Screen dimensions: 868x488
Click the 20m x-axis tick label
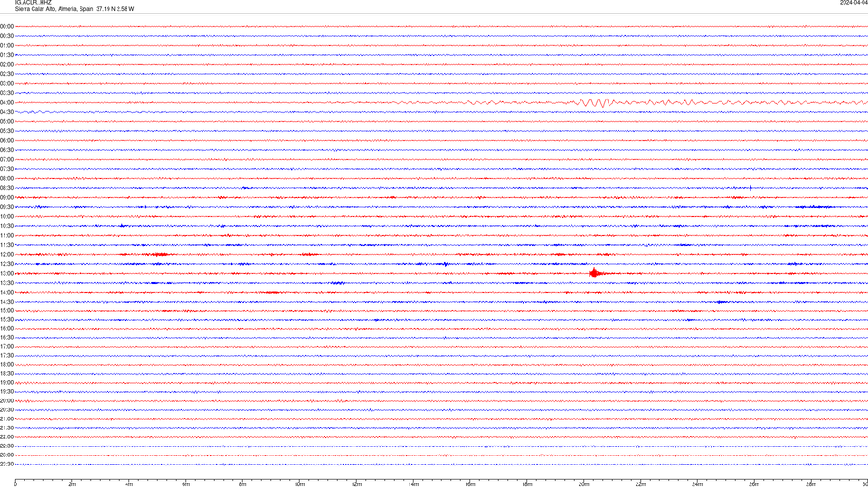click(583, 484)
